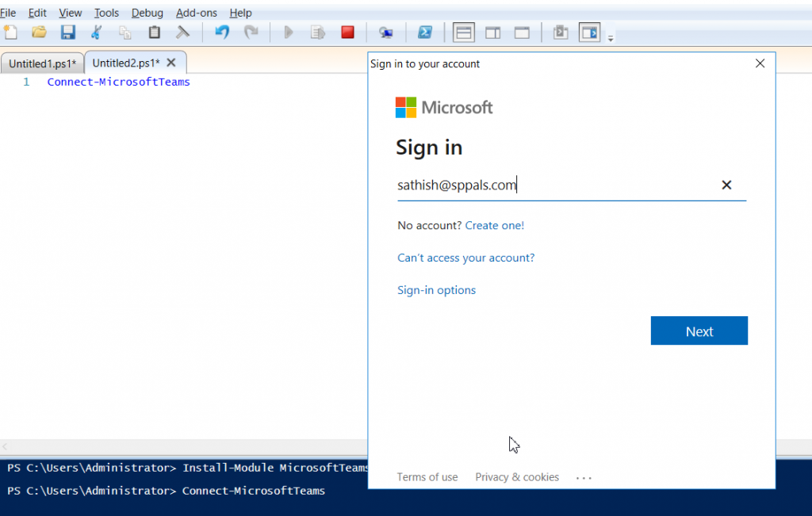Paste from clipboard with the Paste icon

(154, 32)
